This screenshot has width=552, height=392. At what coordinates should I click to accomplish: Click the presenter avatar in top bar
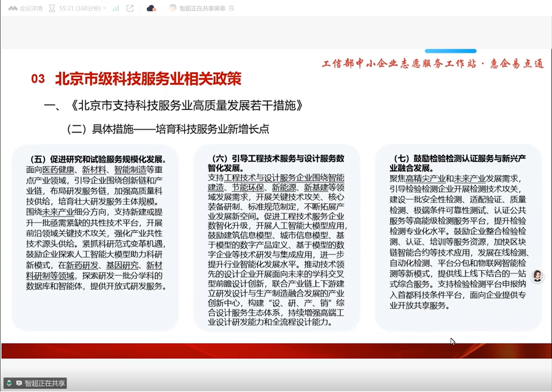pyautogui.click(x=173, y=8)
